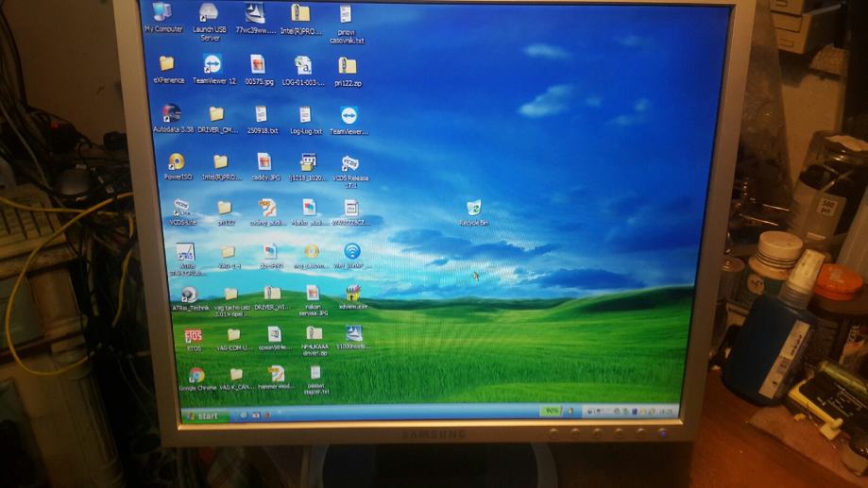Launch Google Chrome shortcut
Screen dimensions: 868x488
coord(197,379)
